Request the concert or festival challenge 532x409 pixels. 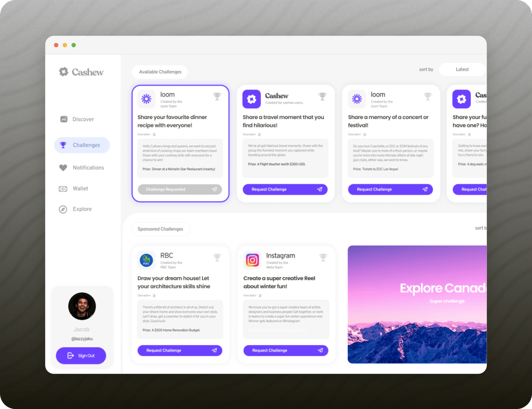pyautogui.click(x=391, y=189)
